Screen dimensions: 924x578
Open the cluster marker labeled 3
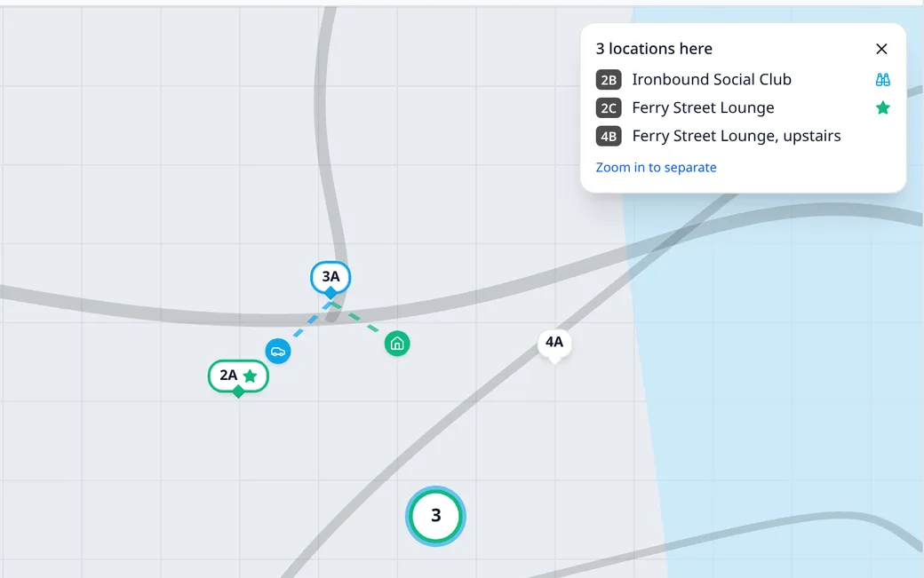(x=435, y=516)
